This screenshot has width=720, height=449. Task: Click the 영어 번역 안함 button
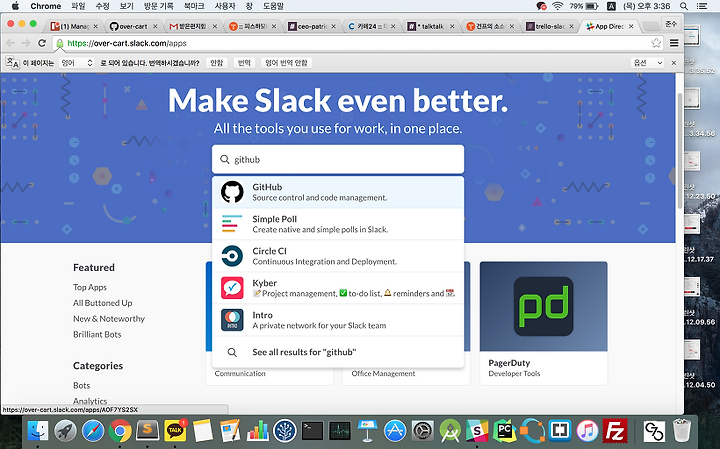pos(287,63)
